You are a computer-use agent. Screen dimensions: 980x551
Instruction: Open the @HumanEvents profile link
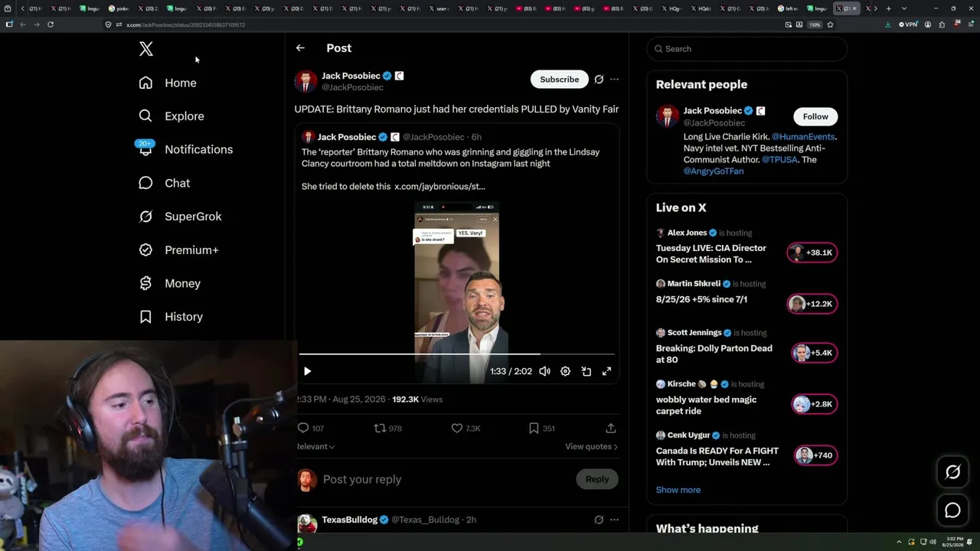pyautogui.click(x=803, y=136)
